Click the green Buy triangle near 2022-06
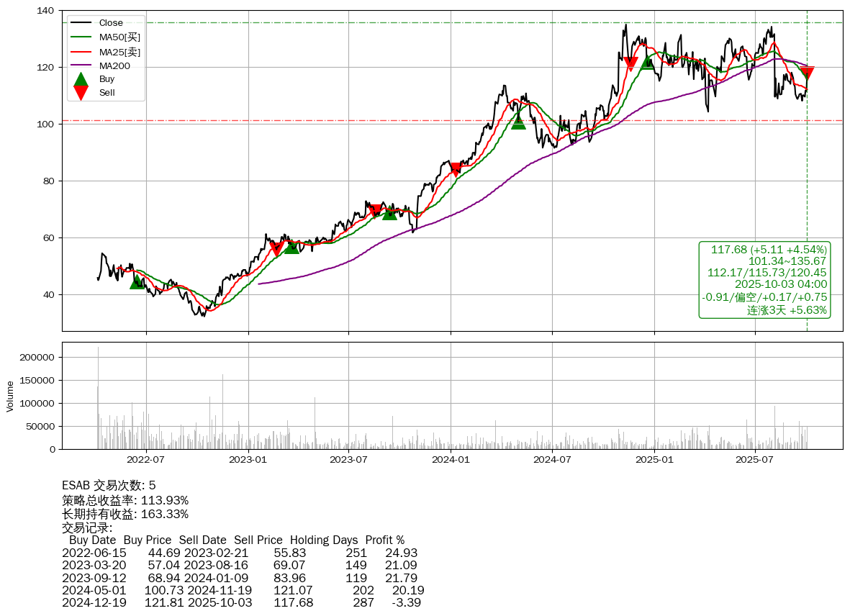The height and width of the screenshot is (616, 850). coord(137,282)
